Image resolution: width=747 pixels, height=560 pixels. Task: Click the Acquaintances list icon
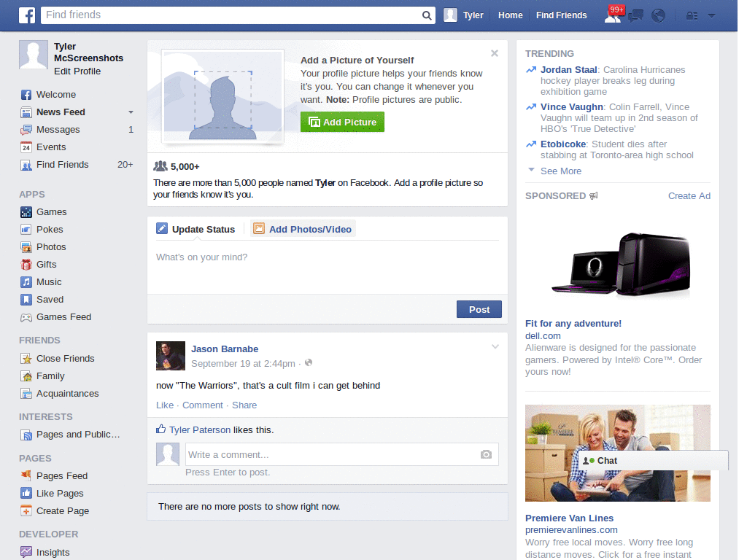click(x=26, y=394)
